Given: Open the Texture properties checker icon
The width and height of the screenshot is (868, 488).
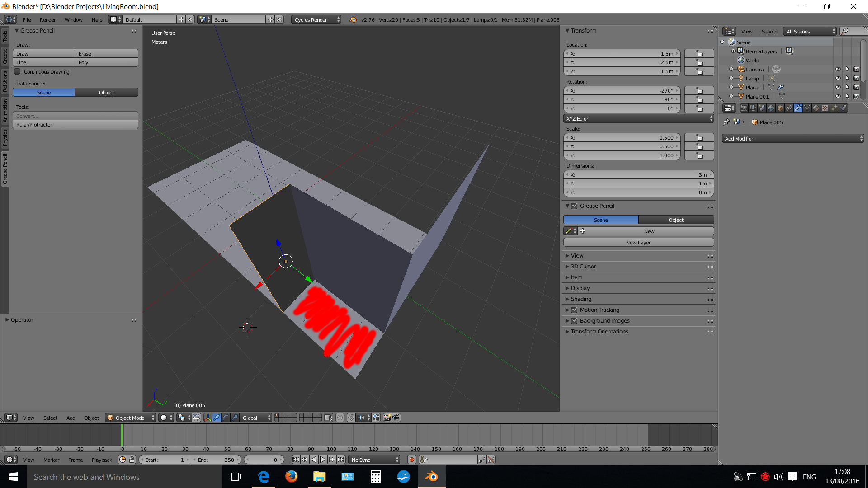Looking at the screenshot, I should tap(825, 108).
